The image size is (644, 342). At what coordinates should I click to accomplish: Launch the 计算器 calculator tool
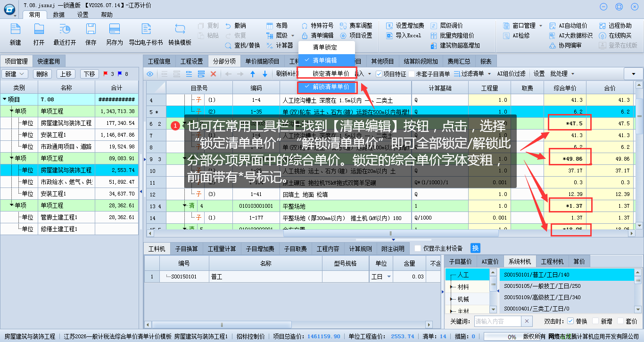click(280, 45)
